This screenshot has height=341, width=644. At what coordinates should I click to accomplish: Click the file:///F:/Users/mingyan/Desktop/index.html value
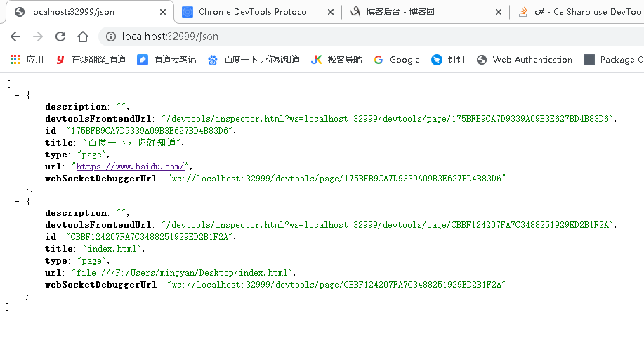(x=182, y=273)
